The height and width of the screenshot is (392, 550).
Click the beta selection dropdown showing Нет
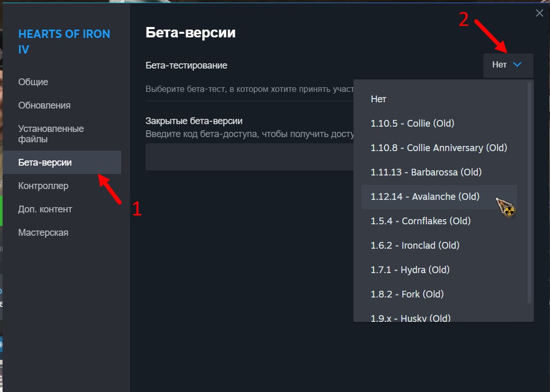pyautogui.click(x=508, y=65)
